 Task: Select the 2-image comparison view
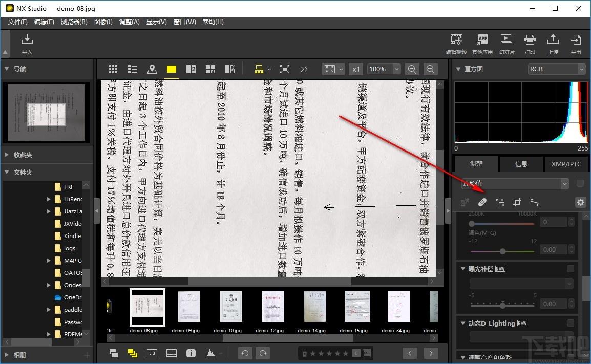point(191,69)
